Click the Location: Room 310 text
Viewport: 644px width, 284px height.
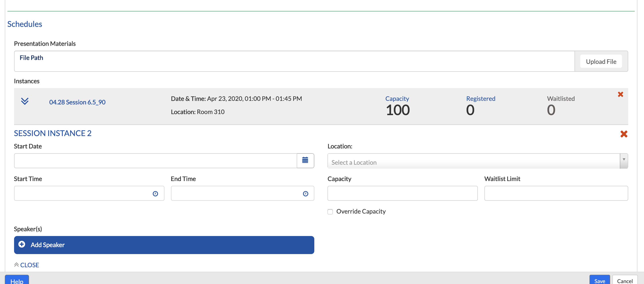(x=198, y=112)
